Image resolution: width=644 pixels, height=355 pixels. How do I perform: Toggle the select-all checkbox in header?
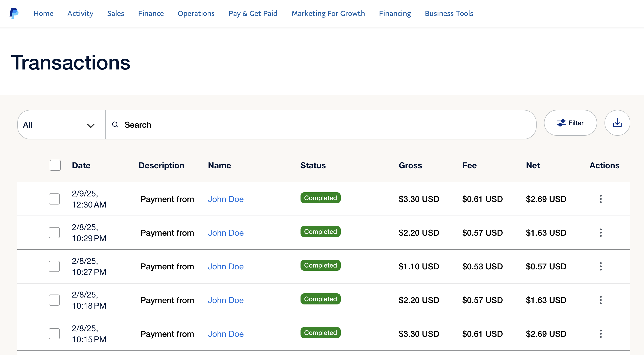pyautogui.click(x=55, y=165)
